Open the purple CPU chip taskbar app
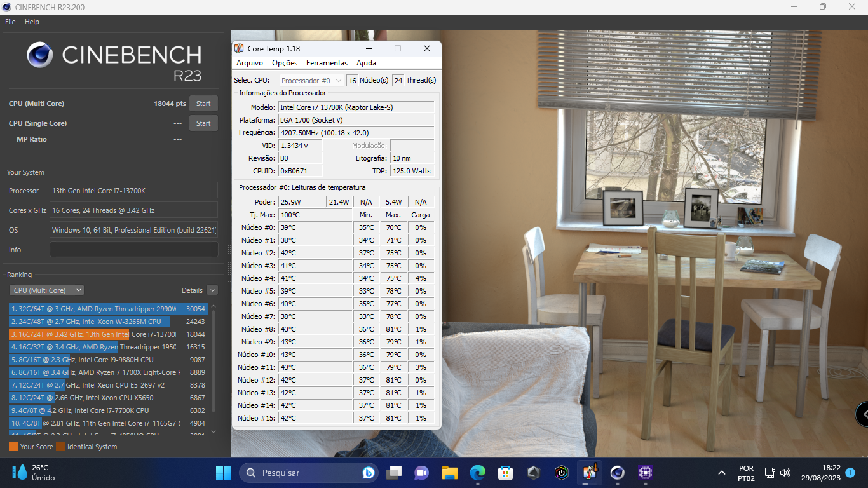Image resolution: width=868 pixels, height=488 pixels. click(646, 473)
